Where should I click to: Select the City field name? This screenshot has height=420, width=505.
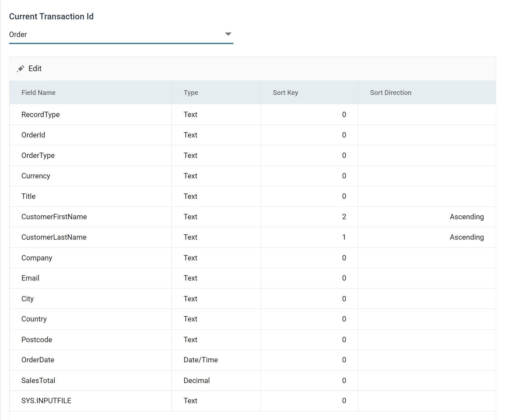click(27, 299)
